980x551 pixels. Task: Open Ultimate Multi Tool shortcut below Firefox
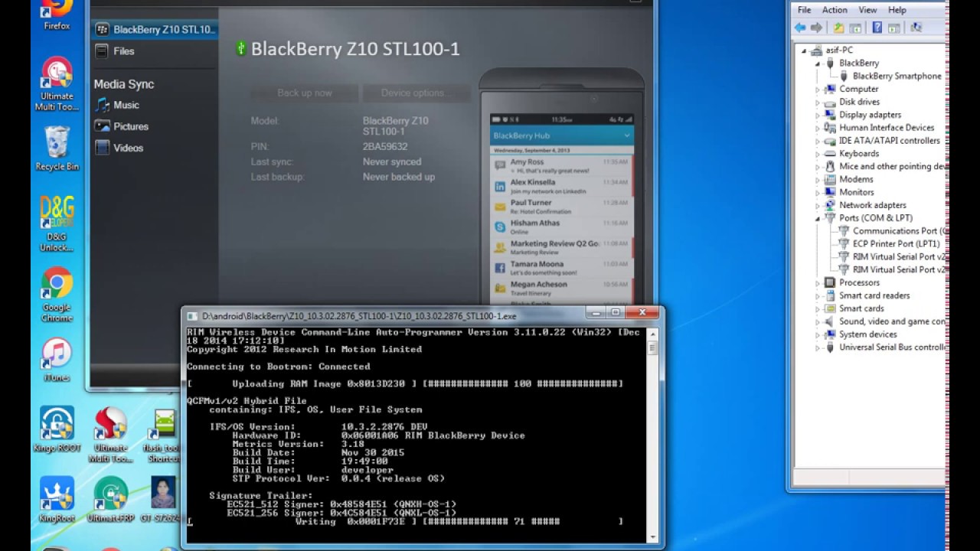tap(57, 84)
